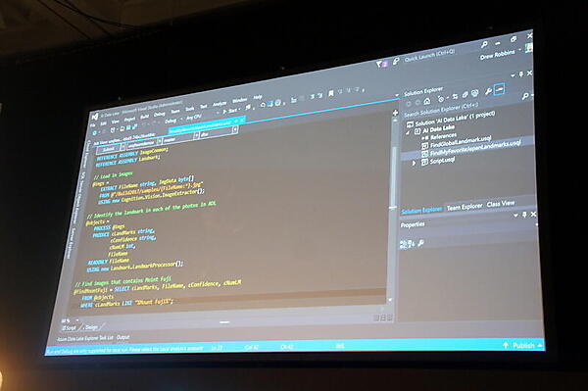The width and height of the screenshot is (588, 391).
Task: Select FindMyFavoriteJapanLandmarks.usql in Solution Explorer
Action: 475,149
